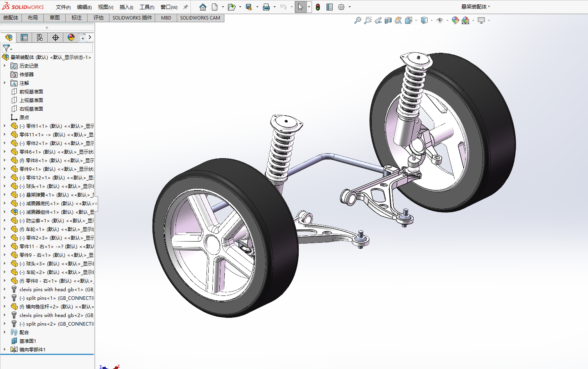Click the Open file icon
This screenshot has height=369, width=588.
point(231,7)
